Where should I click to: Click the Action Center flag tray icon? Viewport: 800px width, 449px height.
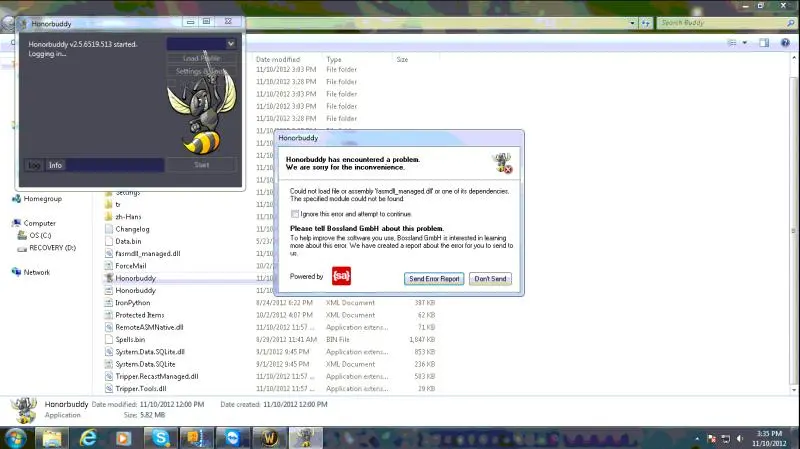tap(712, 439)
